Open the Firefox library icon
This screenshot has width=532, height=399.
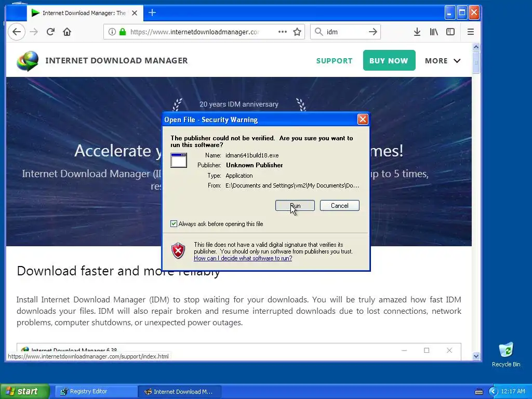(434, 32)
